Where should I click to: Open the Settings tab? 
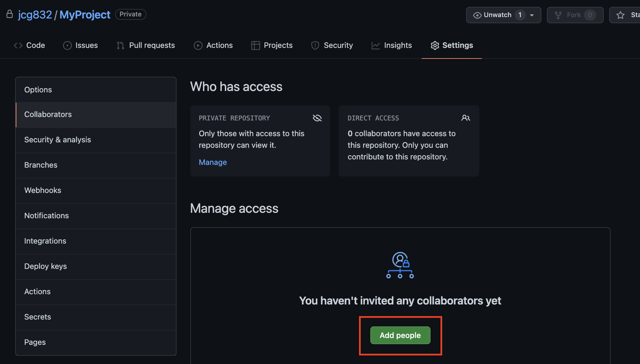tap(452, 45)
